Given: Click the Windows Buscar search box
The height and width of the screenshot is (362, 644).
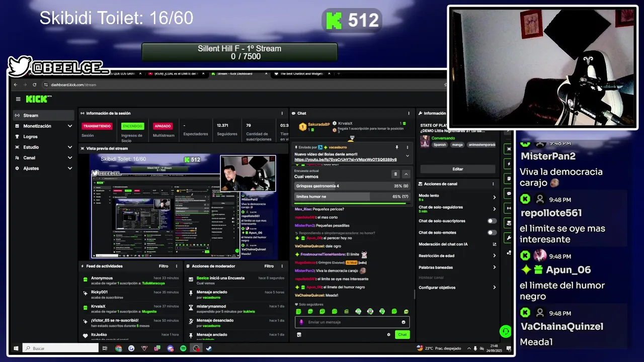Looking at the screenshot, I should point(60,348).
